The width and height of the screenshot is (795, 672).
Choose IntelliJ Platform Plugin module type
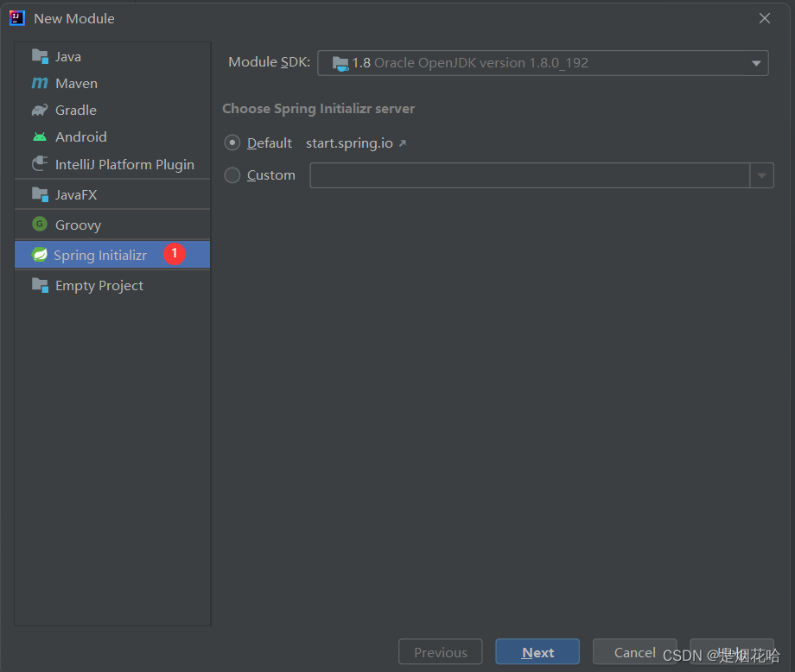(112, 164)
